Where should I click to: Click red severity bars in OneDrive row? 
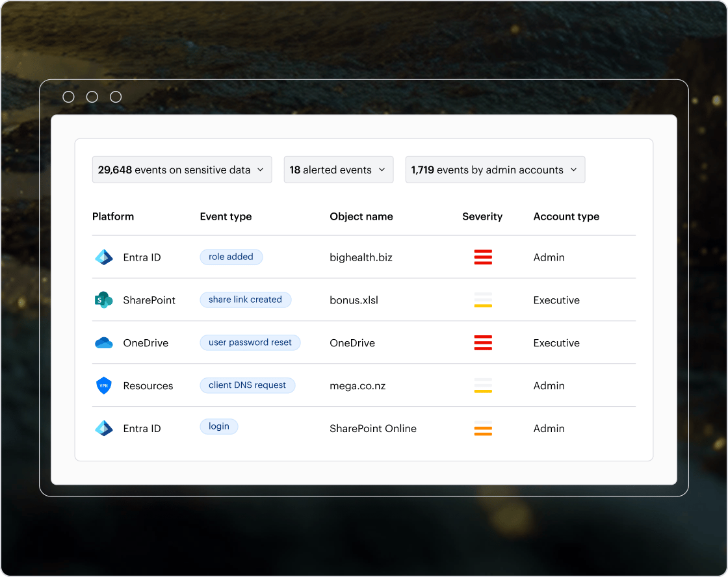click(x=483, y=343)
